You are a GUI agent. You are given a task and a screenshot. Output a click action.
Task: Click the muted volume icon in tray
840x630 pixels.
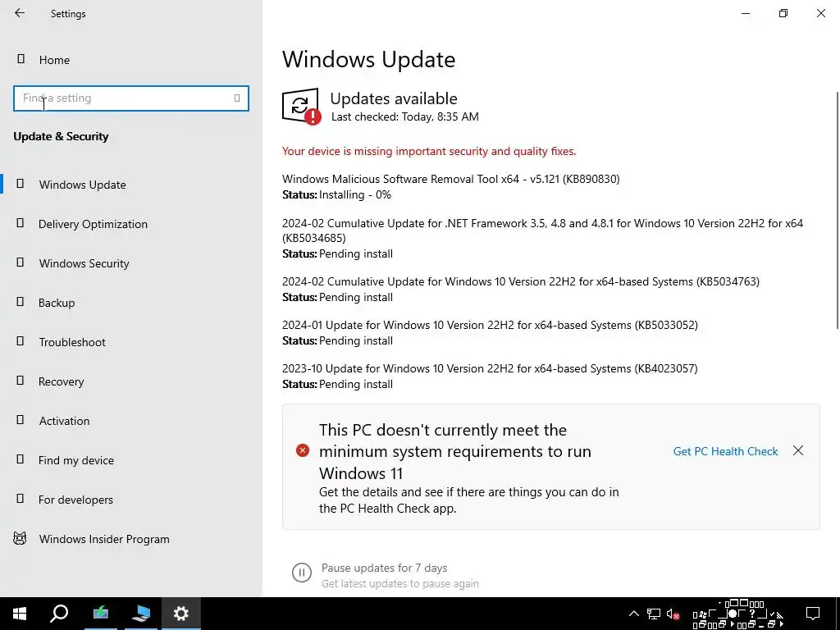click(x=673, y=614)
